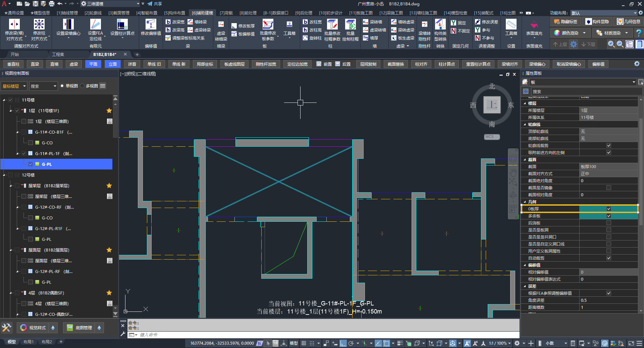Collapse the 几何 property section

pyautogui.click(x=525, y=202)
